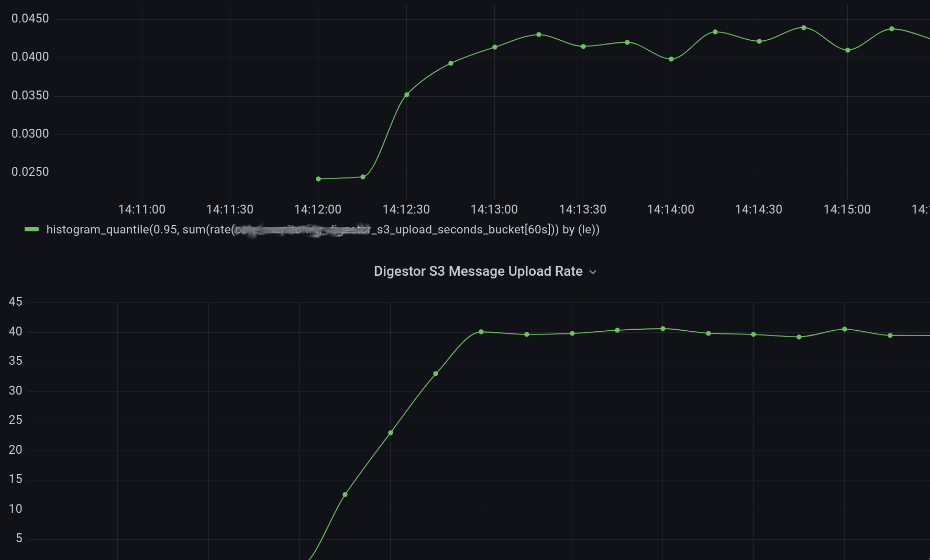Click the 25 y-axis label in lower graph
The image size is (930, 560).
pyautogui.click(x=16, y=420)
